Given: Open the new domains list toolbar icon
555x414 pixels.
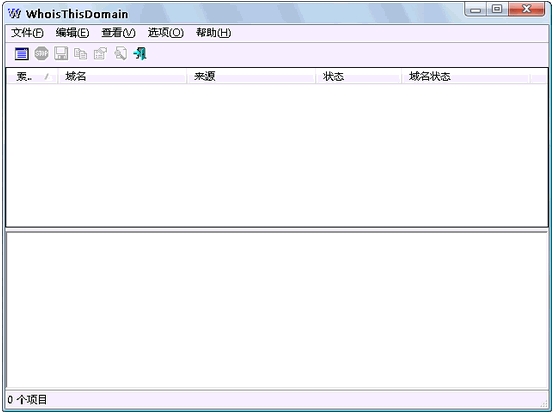Looking at the screenshot, I should 22,54.
